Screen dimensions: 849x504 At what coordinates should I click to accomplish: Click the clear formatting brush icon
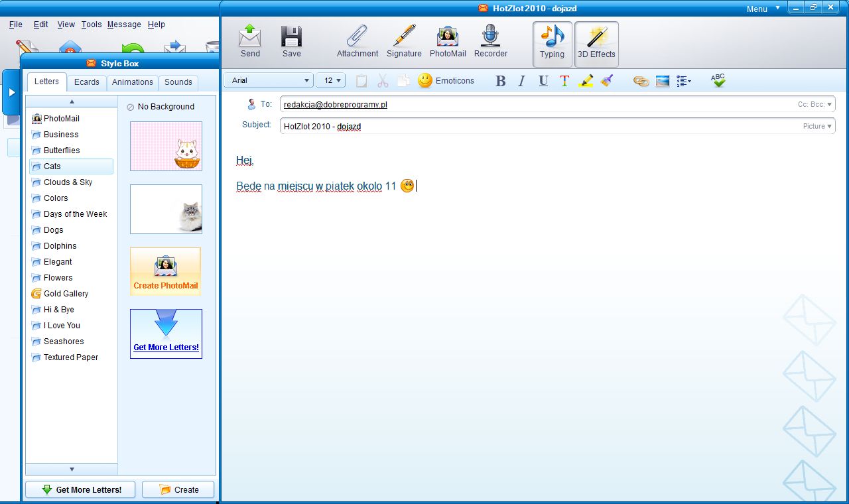607,81
